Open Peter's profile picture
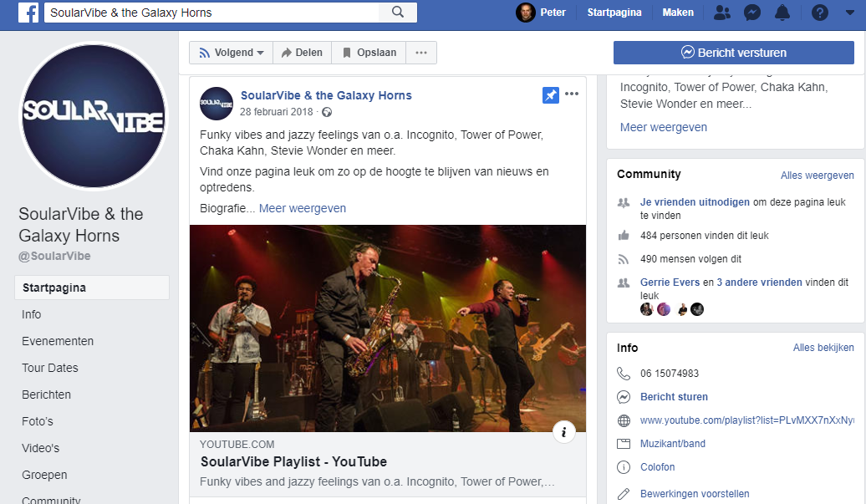This screenshot has width=866, height=504. point(525,13)
